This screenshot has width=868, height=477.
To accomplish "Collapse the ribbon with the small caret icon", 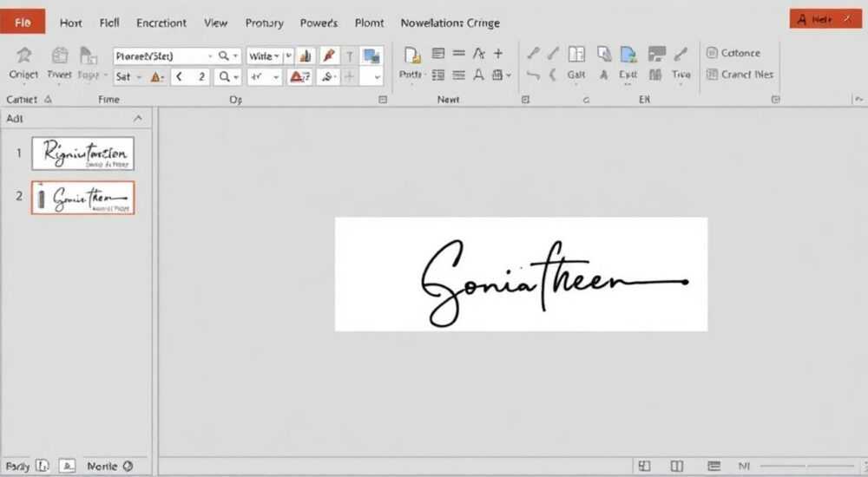I will 858,100.
